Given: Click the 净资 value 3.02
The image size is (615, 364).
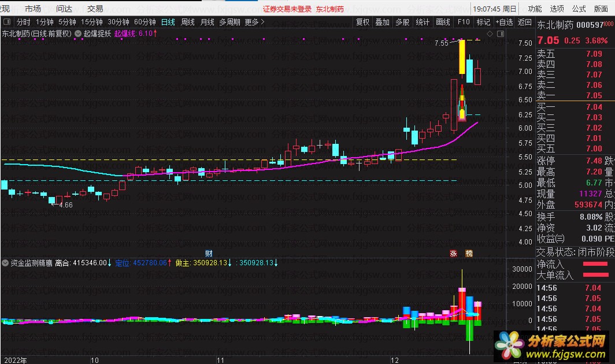Looking at the screenshot, I should tap(594, 228).
